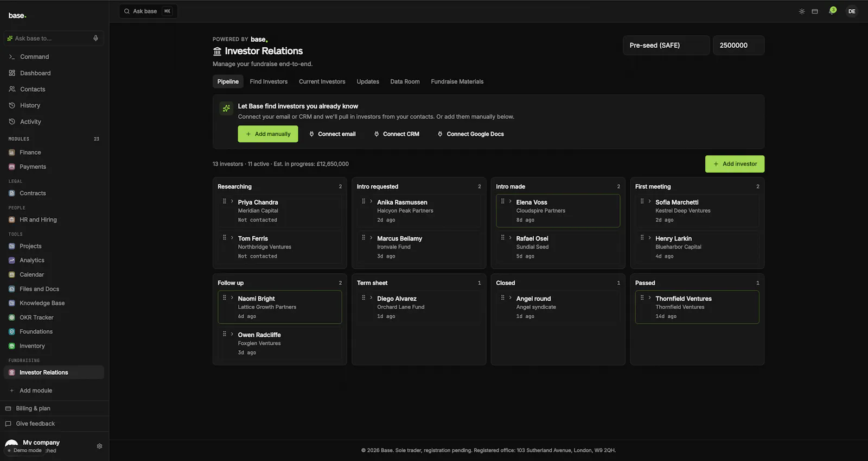Expand the Diego Alvarez card chevron

click(371, 298)
